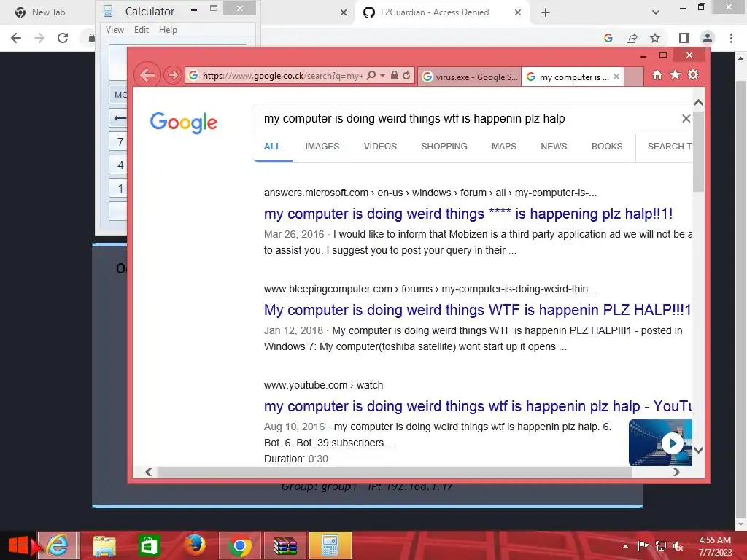
Task: Open Calculator View menu
Action: (115, 29)
